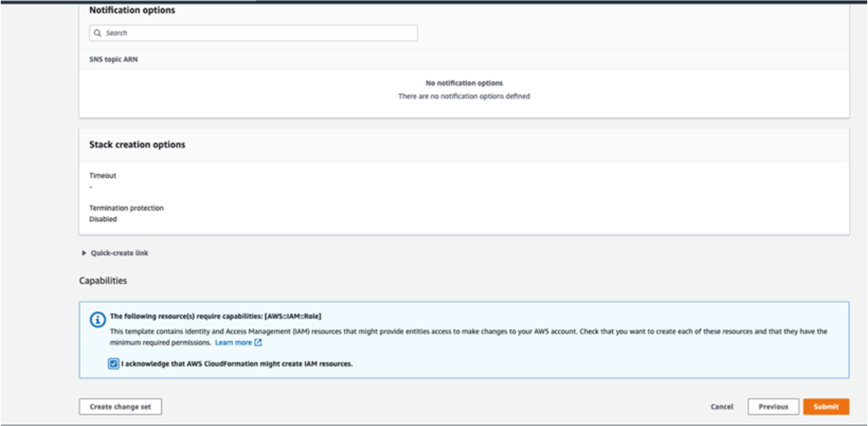868x426 pixels.
Task: Open the Learn more link
Action: 233,343
